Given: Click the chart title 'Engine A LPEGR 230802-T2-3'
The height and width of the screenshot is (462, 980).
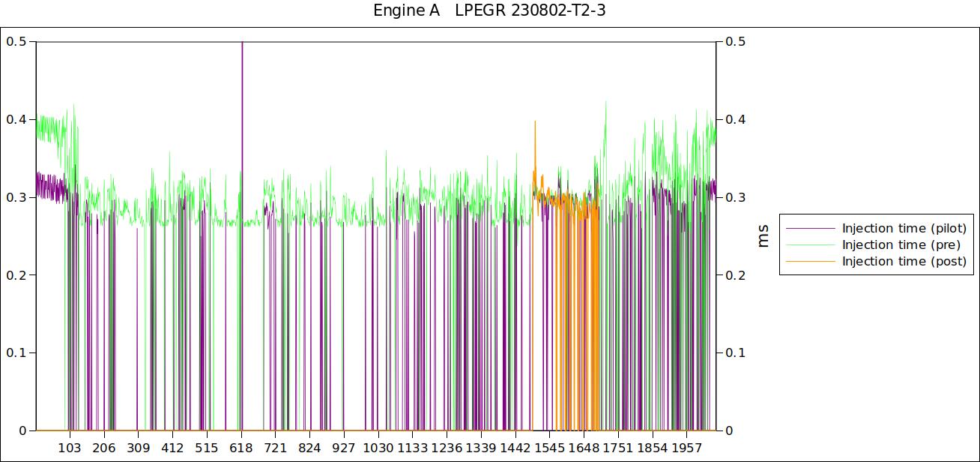Looking at the screenshot, I should pyautogui.click(x=489, y=12).
